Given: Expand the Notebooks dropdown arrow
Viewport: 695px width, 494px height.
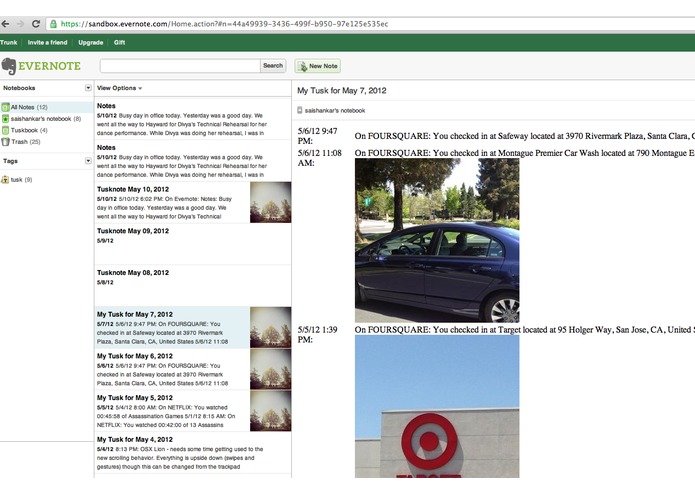Looking at the screenshot, I should (88, 88).
